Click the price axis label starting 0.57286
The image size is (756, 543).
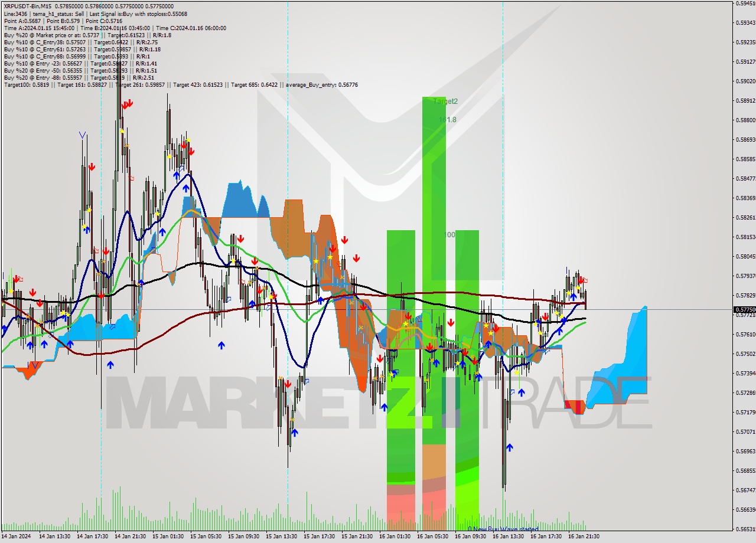point(745,392)
